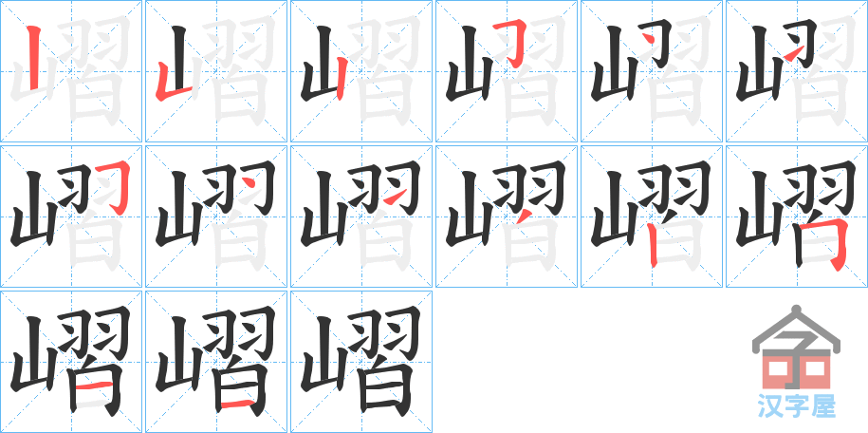Viewport: 868px width, 433px height.
Task: Open the ninth stroke step thumbnail
Action: (361, 216)
